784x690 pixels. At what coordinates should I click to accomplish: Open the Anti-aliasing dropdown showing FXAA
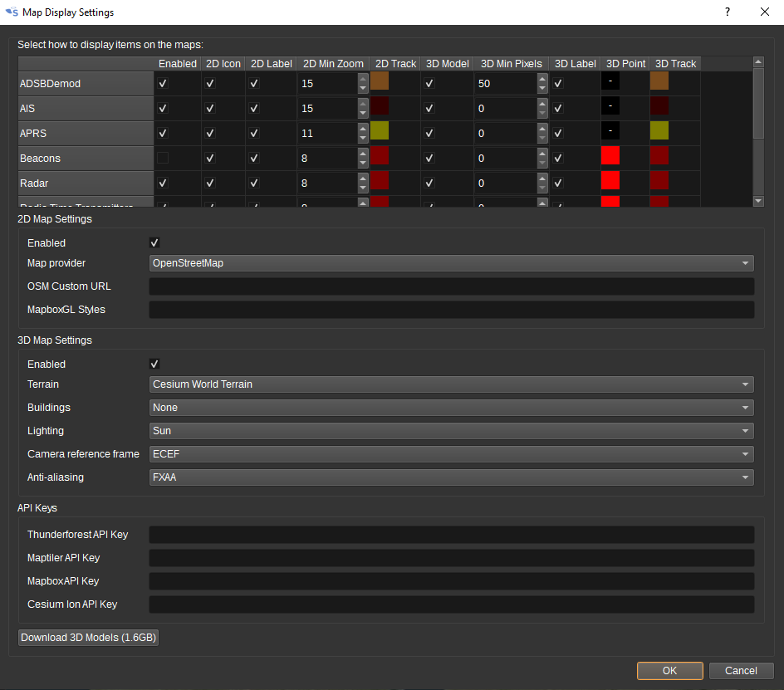[x=452, y=477]
